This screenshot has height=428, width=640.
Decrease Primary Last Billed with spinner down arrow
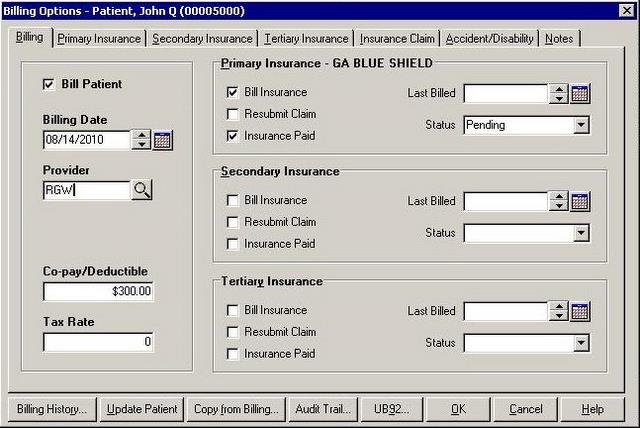point(559,99)
